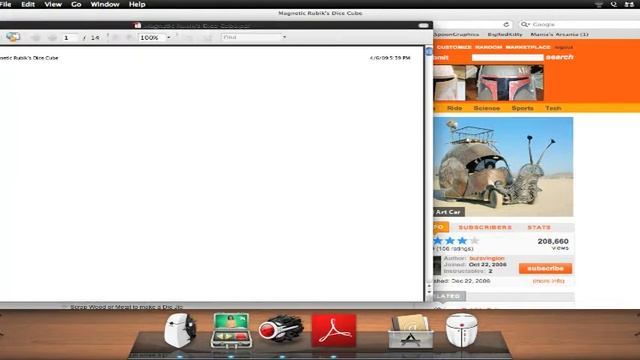Click the fourth gray rating star
Screen dimensions: 640x360
474,241
